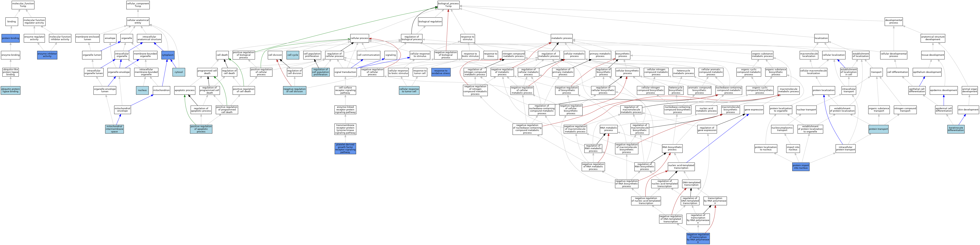Click the blue 'cytoplasm' node
Image resolution: width=980 pixels, height=245 pixels.
pyautogui.click(x=168, y=55)
